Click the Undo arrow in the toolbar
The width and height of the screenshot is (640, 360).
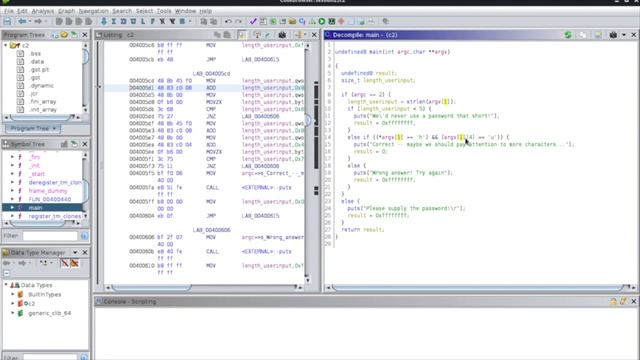pyautogui.click(x=228, y=21)
